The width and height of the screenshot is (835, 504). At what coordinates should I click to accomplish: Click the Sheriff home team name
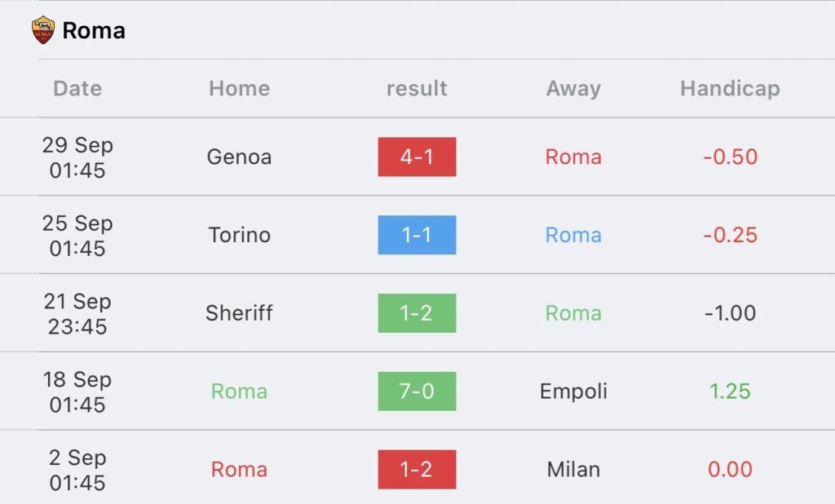pyautogui.click(x=239, y=313)
